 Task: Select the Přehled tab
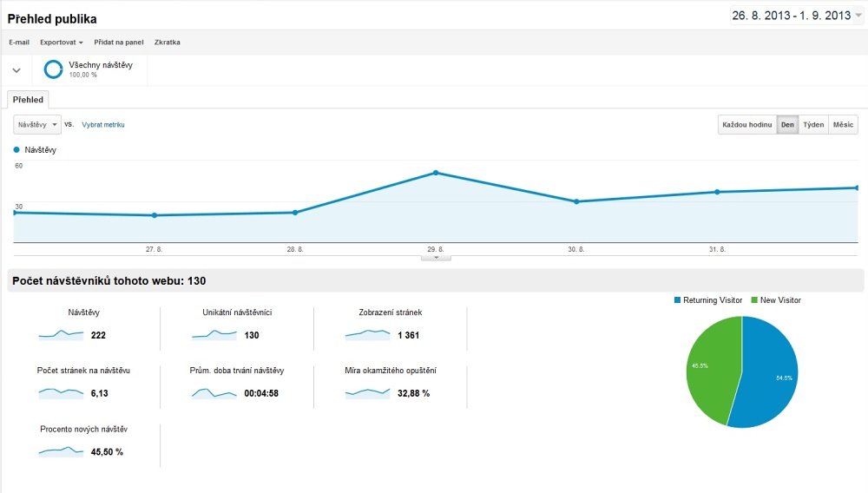pos(28,100)
